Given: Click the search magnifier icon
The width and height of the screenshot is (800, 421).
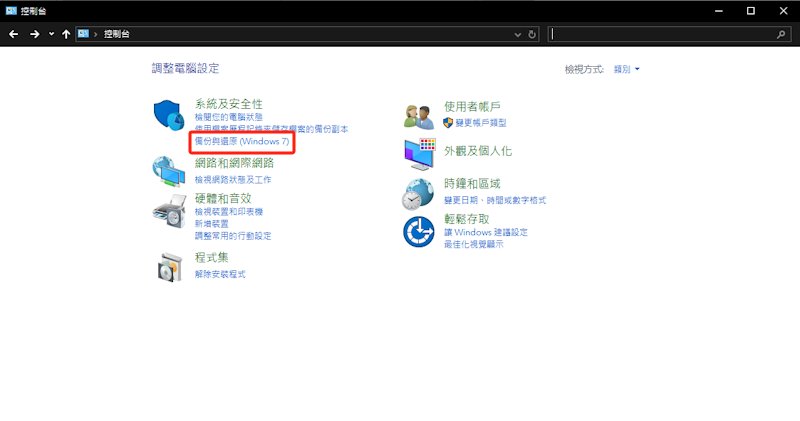Looking at the screenshot, I should point(781,34).
